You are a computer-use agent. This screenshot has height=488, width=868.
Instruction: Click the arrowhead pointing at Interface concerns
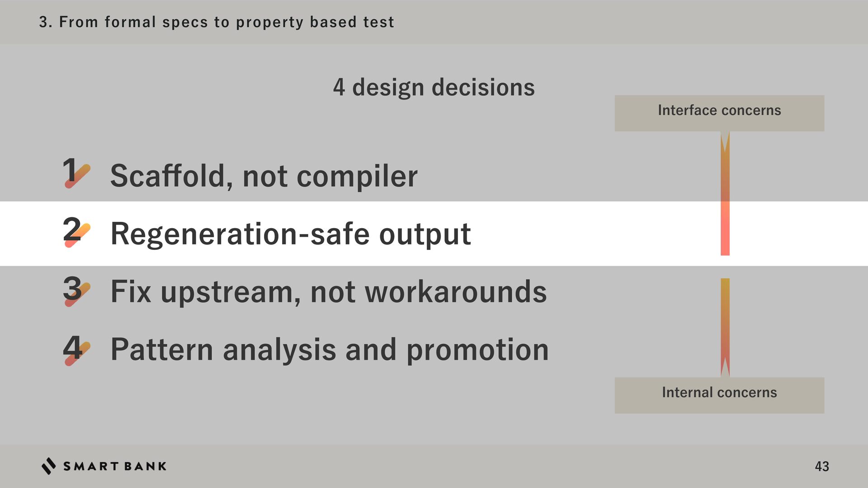pos(725,141)
